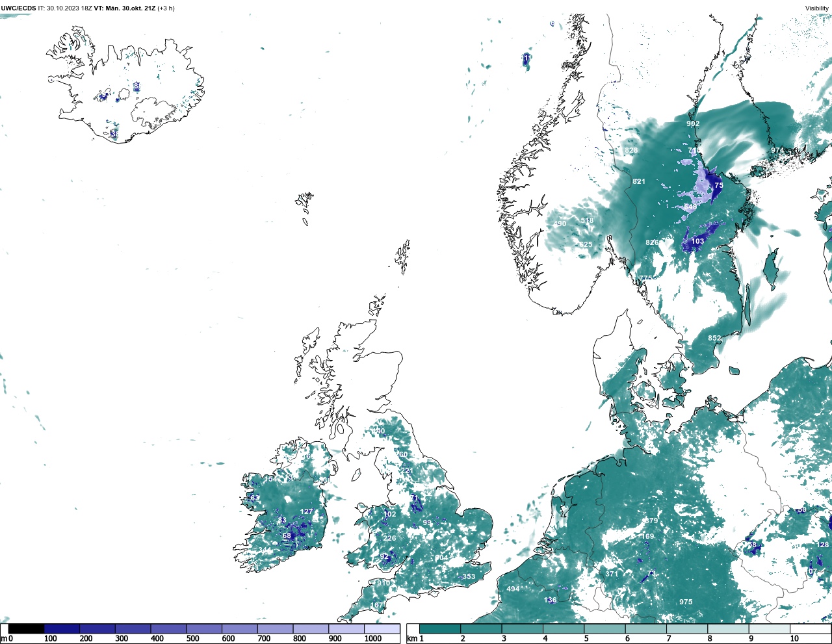Click the '103' value in central Sweden
The width and height of the screenshot is (832, 644).
(x=697, y=241)
